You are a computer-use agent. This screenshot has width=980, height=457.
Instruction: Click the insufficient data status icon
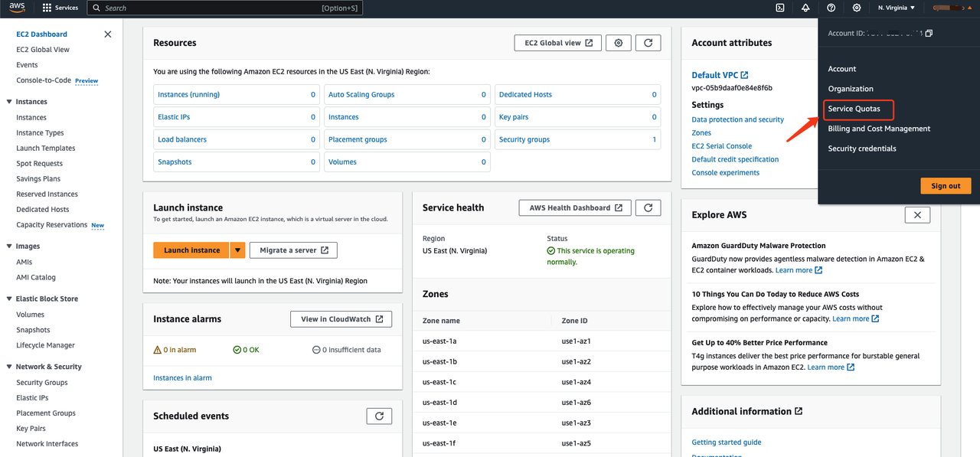coord(316,350)
